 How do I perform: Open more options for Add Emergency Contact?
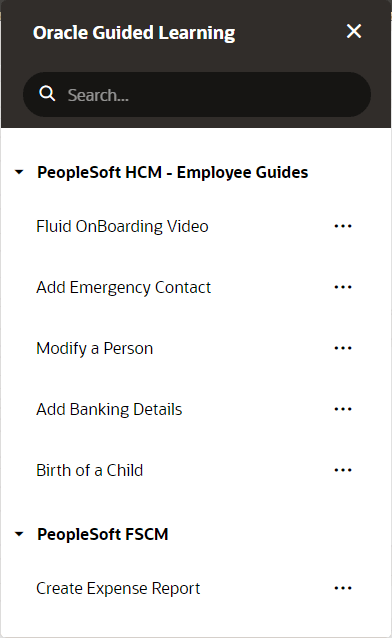tap(343, 287)
